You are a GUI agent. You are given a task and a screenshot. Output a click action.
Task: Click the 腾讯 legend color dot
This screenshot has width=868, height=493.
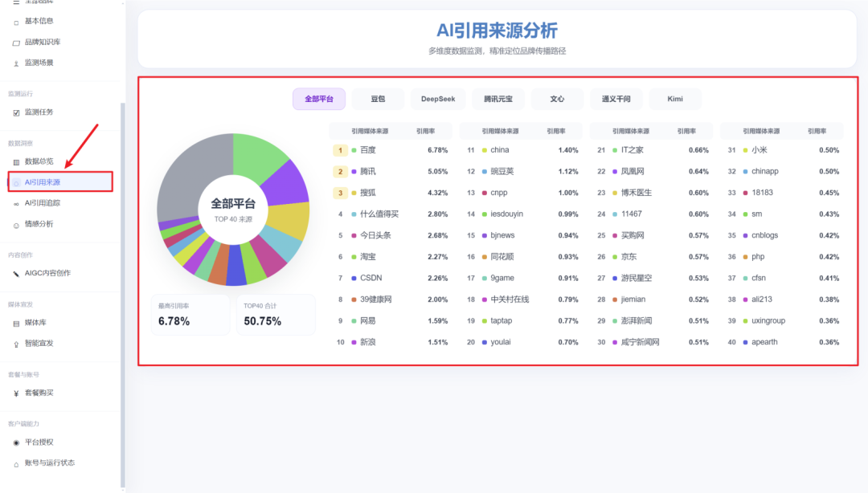(354, 172)
